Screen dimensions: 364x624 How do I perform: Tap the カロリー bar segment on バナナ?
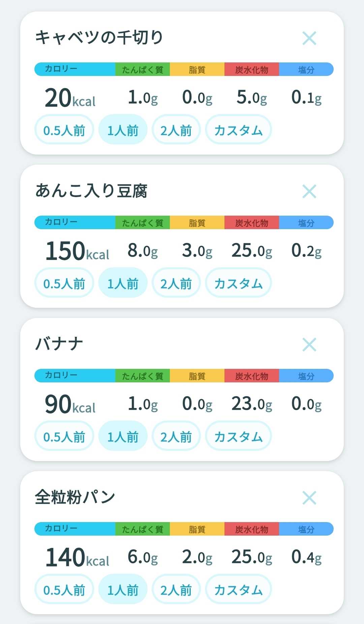coord(75,376)
